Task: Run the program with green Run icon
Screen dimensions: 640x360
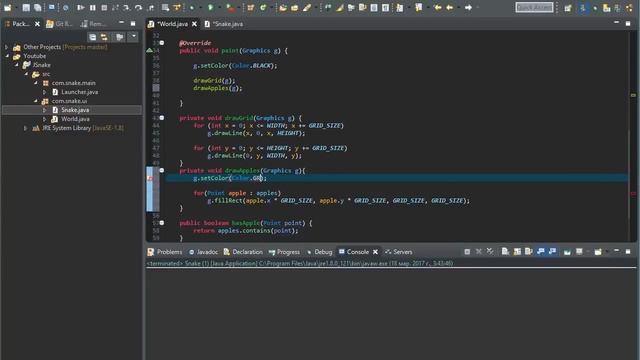Action: coord(211,7)
